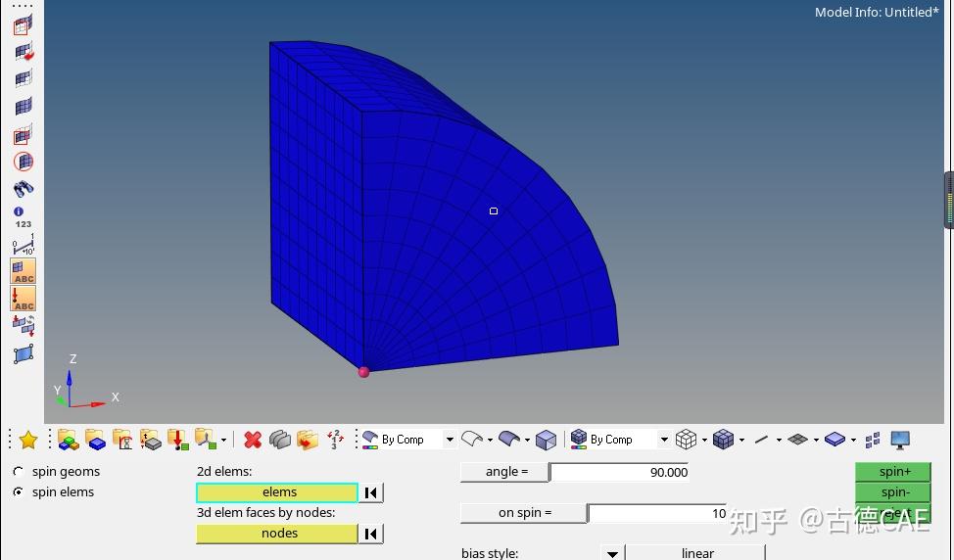This screenshot has height=560, width=954.
Task: Select the spin geoms radio button
Action: point(19,471)
